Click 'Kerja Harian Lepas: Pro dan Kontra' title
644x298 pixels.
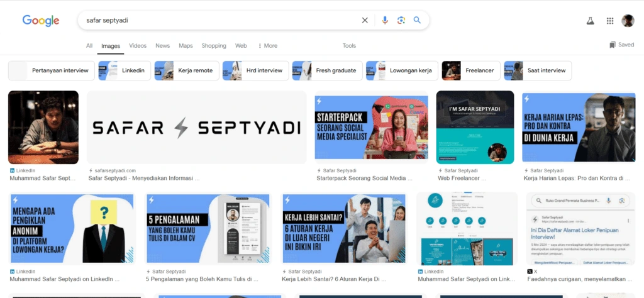(577, 178)
